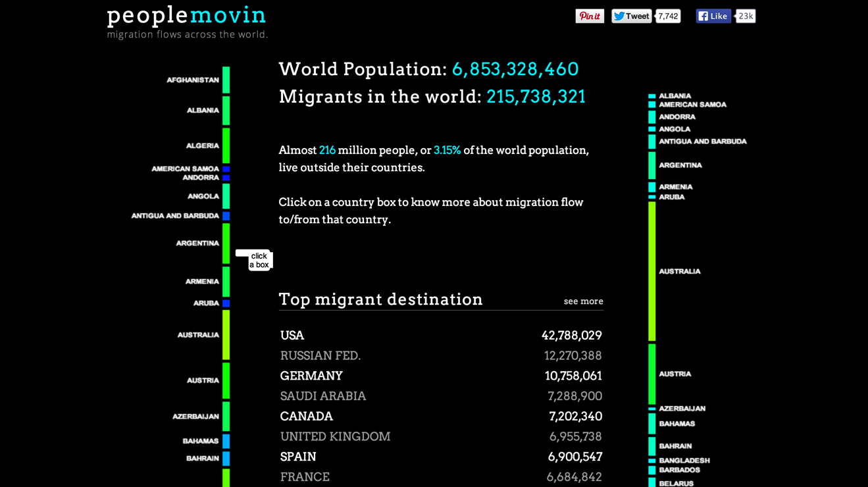Select Argentina's green box on left
The width and height of the screenshot is (868, 487).
coord(226,244)
